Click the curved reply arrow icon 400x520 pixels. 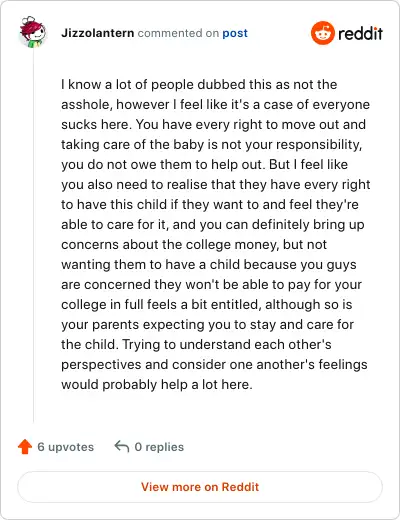tap(122, 446)
